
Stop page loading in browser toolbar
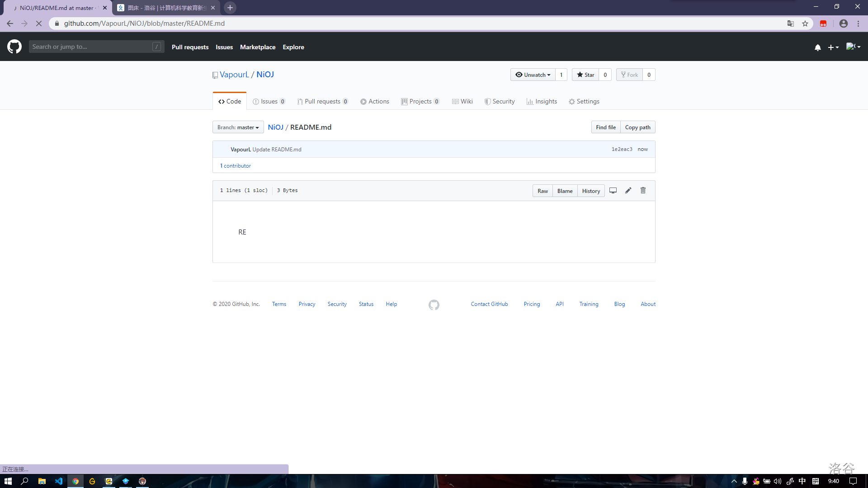[x=39, y=23]
